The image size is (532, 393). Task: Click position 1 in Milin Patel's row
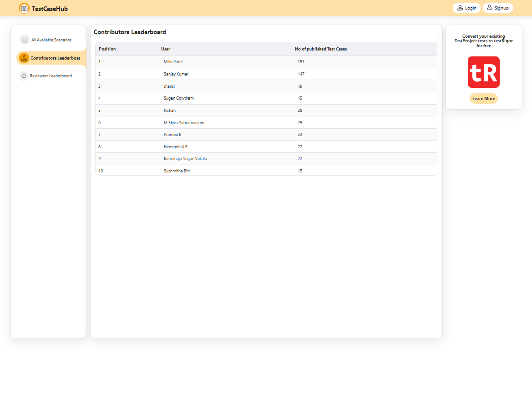pyautogui.click(x=99, y=62)
